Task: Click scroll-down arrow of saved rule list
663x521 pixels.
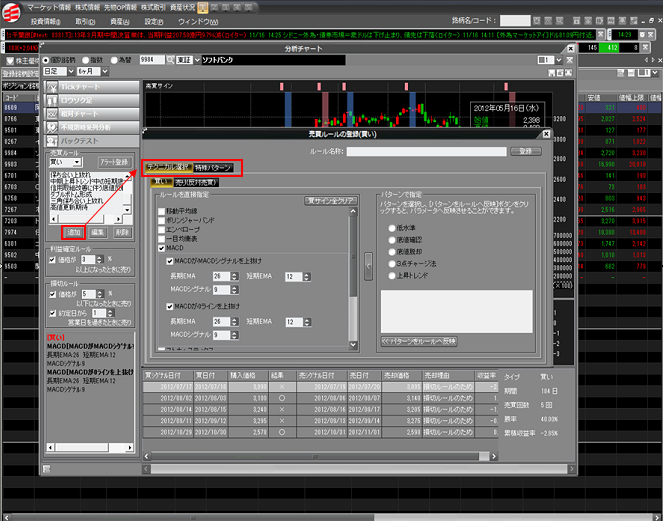Action: pos(128,210)
